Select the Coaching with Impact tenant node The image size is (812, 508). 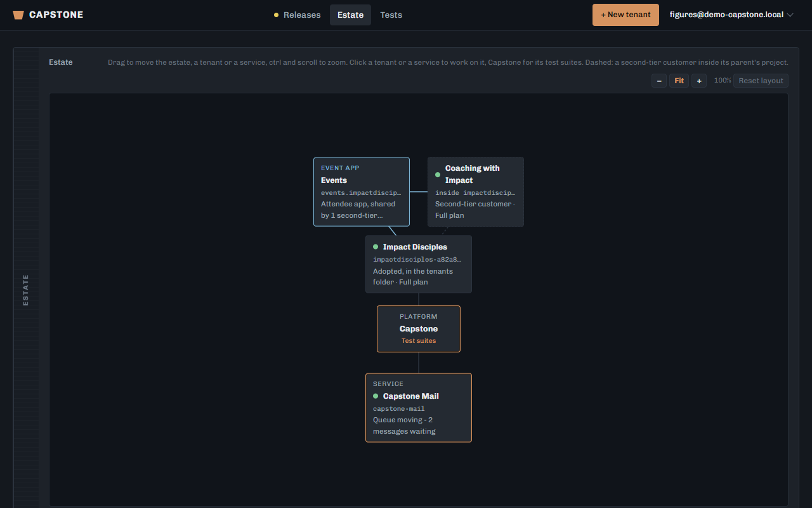pyautogui.click(x=476, y=192)
